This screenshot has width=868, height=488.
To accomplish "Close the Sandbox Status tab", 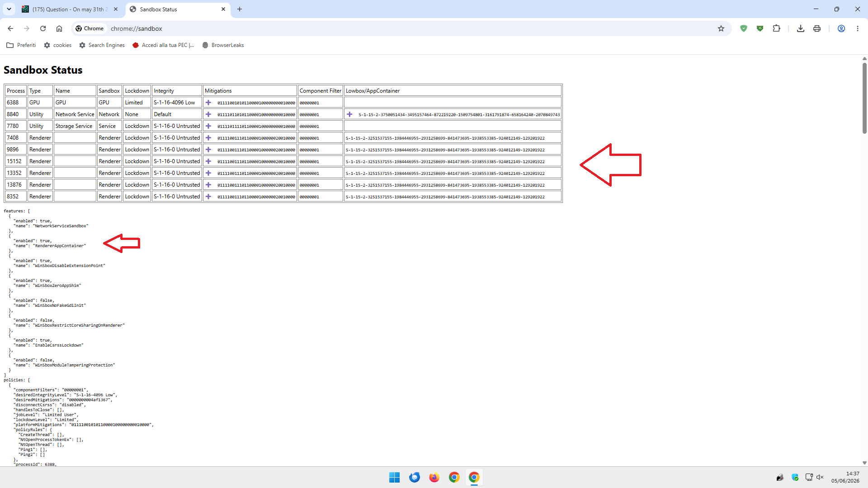I will [223, 9].
